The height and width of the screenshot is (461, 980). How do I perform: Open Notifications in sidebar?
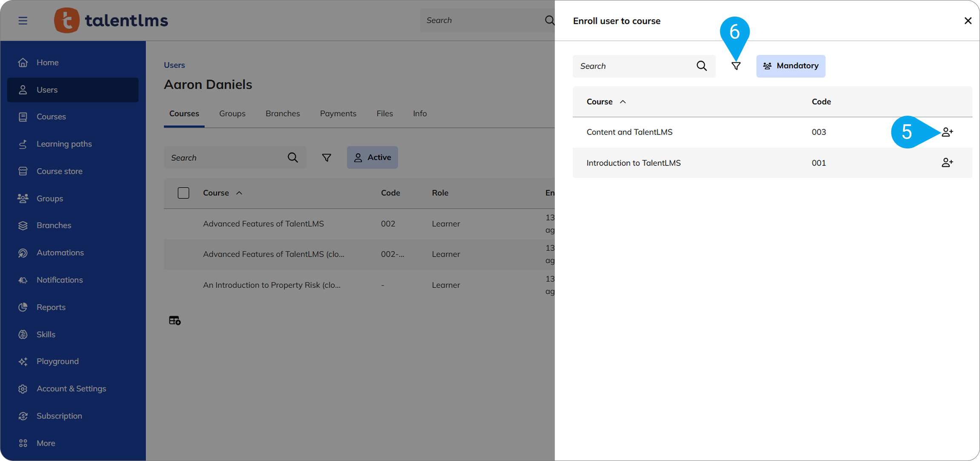(x=73, y=280)
